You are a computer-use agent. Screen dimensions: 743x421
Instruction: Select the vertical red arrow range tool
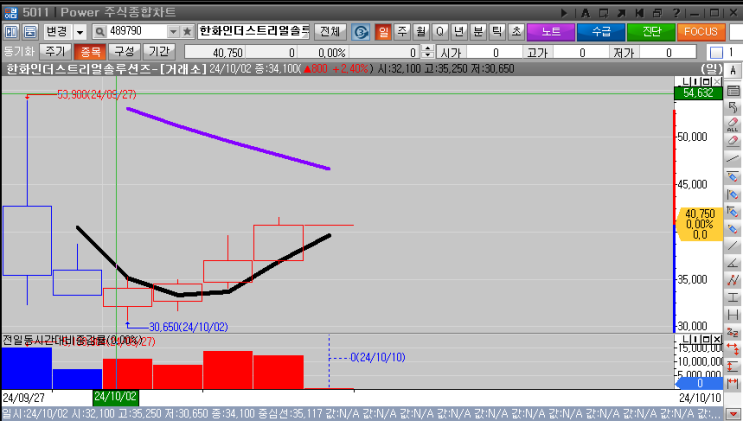(733, 366)
